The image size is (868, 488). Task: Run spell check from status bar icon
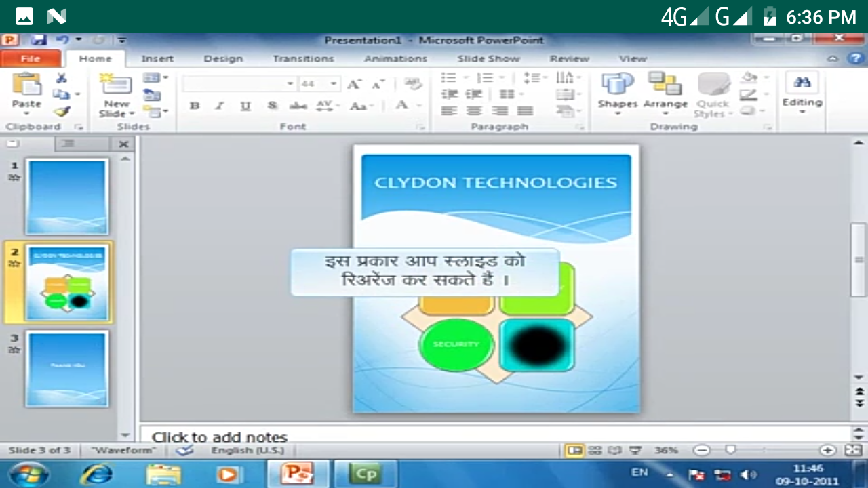[184, 451]
